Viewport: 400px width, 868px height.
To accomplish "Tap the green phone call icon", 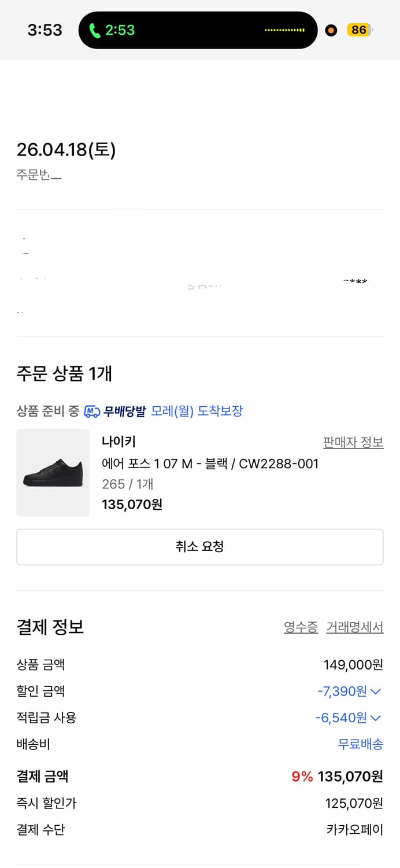I will [95, 30].
